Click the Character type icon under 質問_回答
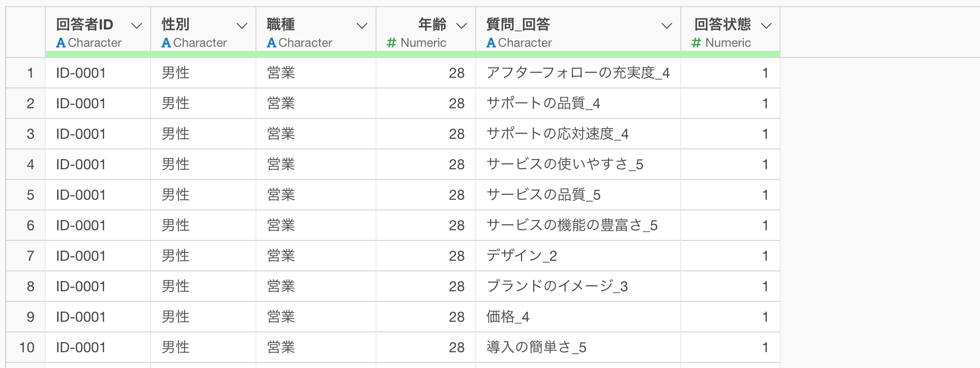 tap(491, 43)
